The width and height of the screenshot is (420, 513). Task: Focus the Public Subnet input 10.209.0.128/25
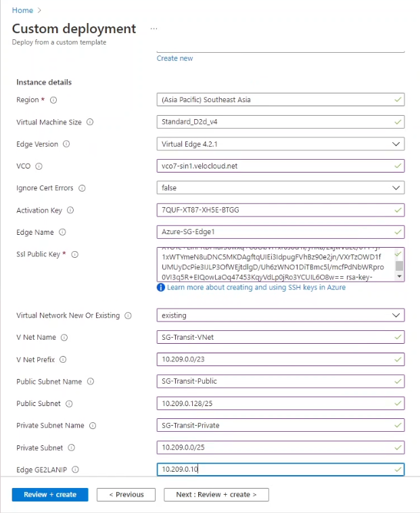[x=281, y=403]
